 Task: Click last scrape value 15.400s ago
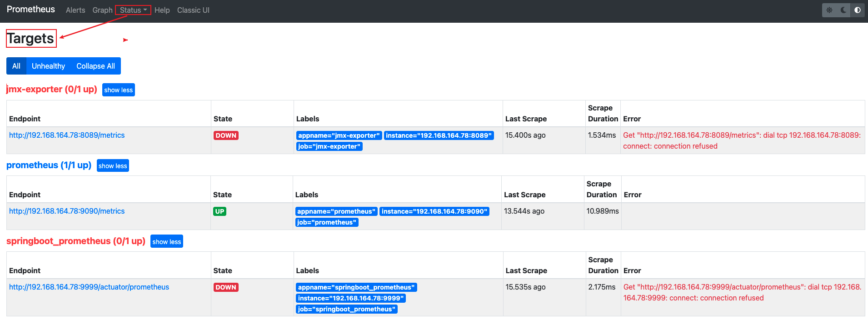(525, 135)
